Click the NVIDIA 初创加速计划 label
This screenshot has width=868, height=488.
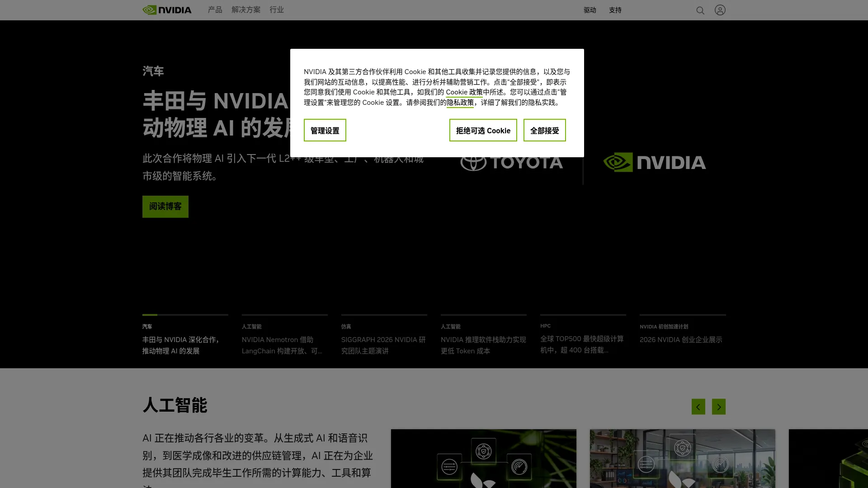coord(664,327)
